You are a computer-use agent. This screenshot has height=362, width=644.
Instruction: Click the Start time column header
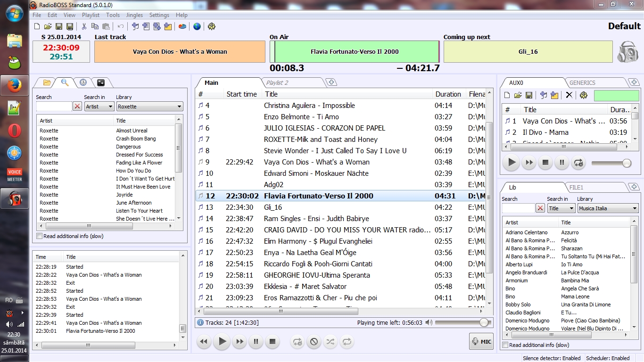click(242, 94)
